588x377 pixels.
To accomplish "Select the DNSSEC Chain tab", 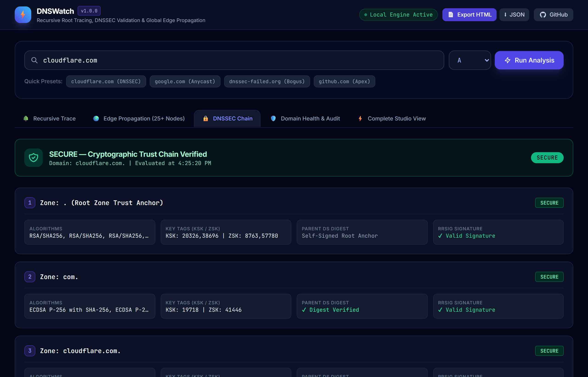I will pyautogui.click(x=227, y=118).
